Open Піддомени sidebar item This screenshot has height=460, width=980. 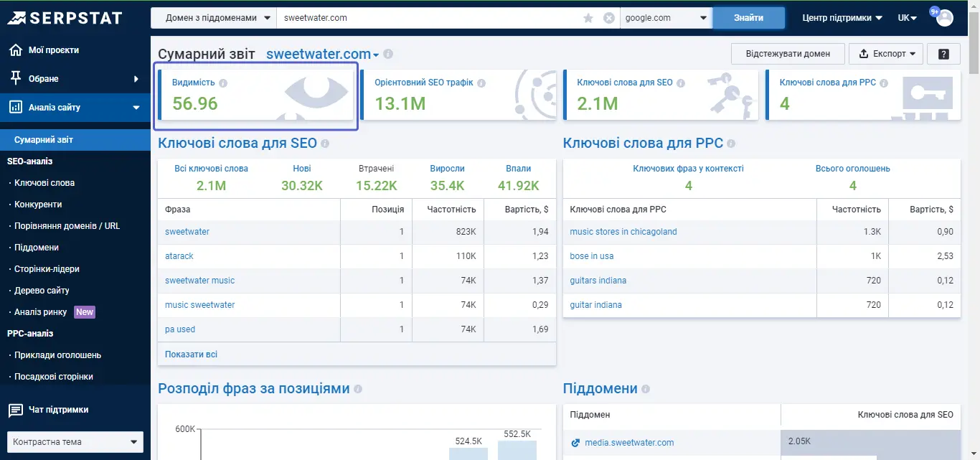(37, 248)
